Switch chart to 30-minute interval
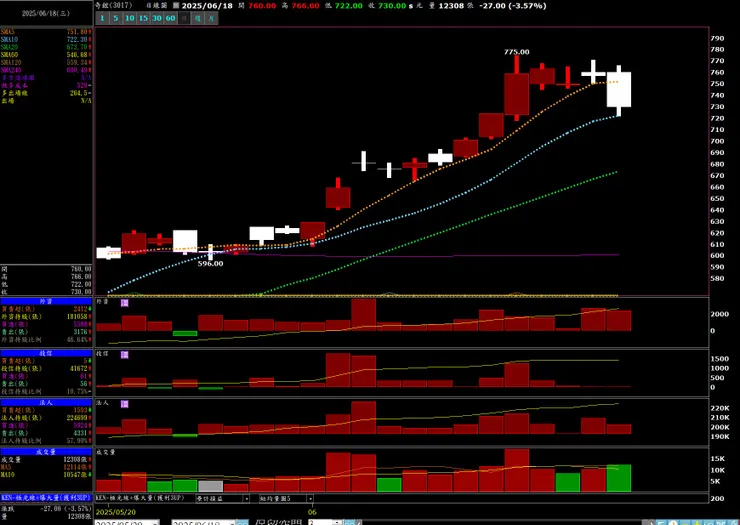 point(157,18)
